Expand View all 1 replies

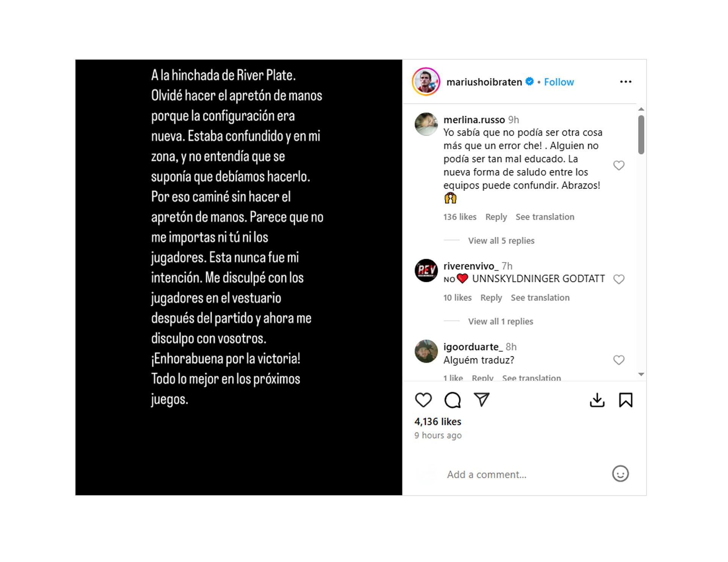coord(500,321)
